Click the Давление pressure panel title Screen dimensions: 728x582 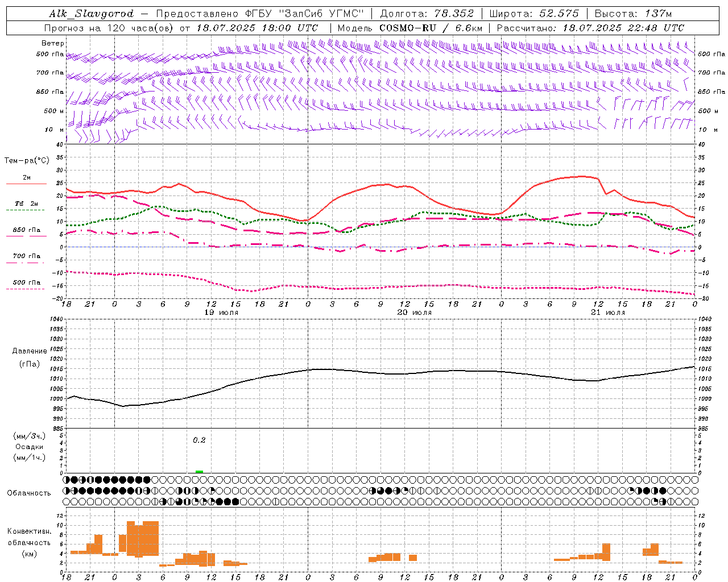(x=30, y=351)
